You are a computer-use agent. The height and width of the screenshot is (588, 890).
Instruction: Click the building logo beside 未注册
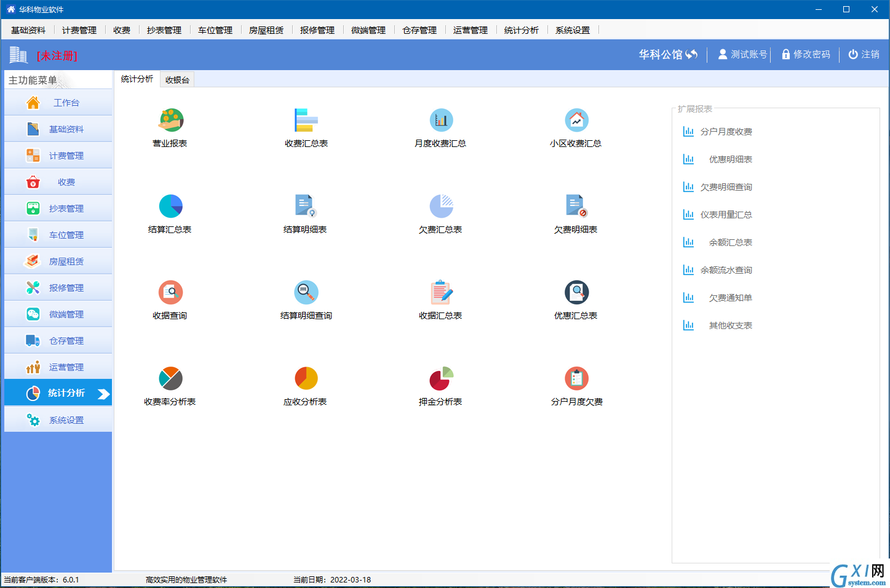pos(18,55)
